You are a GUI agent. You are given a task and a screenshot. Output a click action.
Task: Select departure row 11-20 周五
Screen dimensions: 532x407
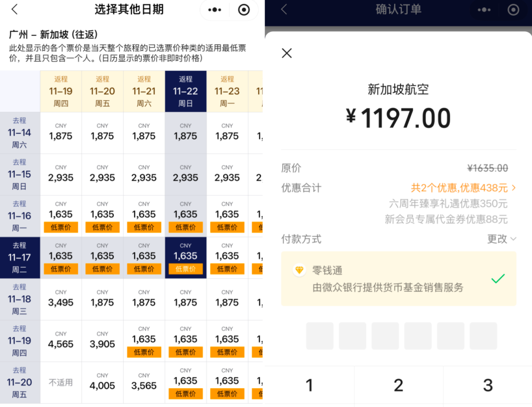click(x=20, y=382)
